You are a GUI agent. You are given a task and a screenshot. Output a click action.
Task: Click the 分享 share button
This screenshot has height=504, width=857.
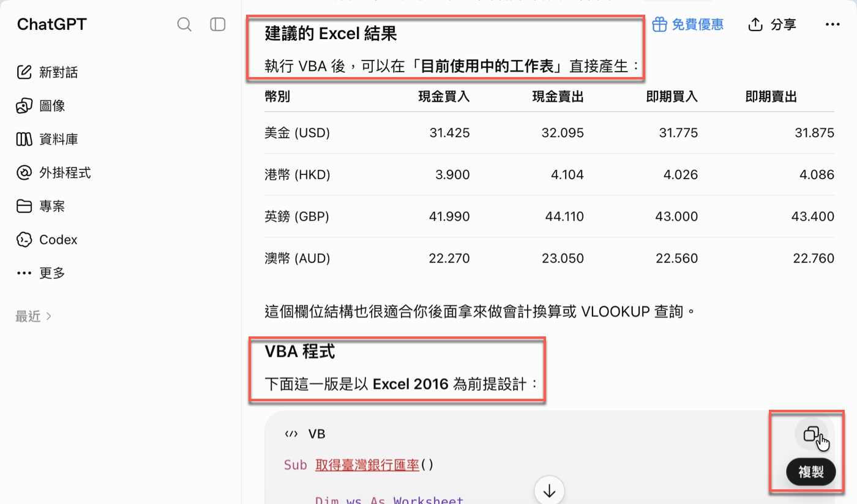773,24
